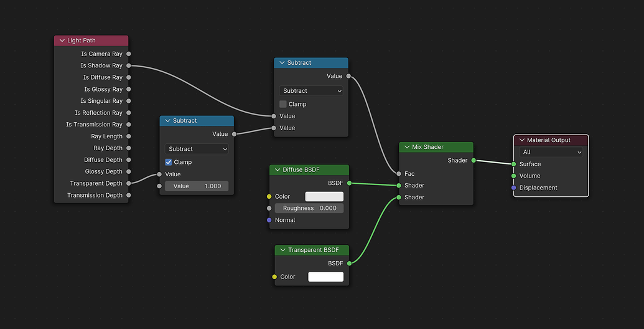
Task: Open operation dropdown on the Clamp-unchecked Subtract node
Action: pos(311,90)
